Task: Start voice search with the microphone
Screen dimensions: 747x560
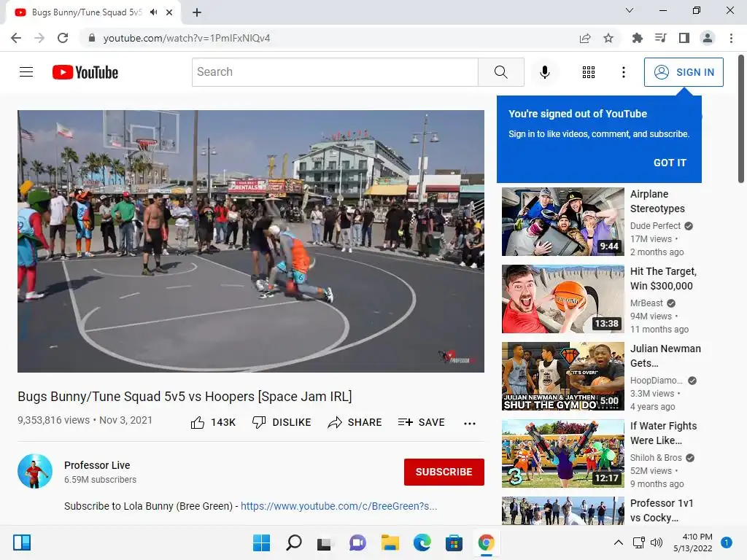Action: (544, 72)
